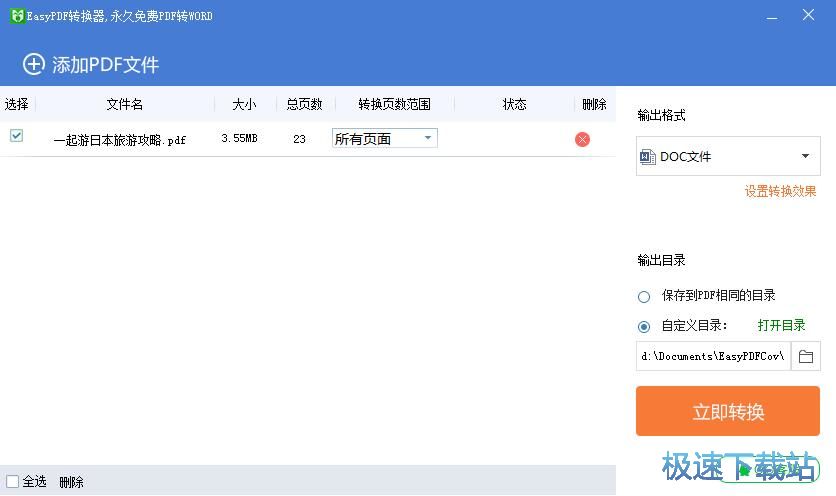The width and height of the screenshot is (836, 496).
Task: Select 自定义目录 radio option
Action: [644, 326]
